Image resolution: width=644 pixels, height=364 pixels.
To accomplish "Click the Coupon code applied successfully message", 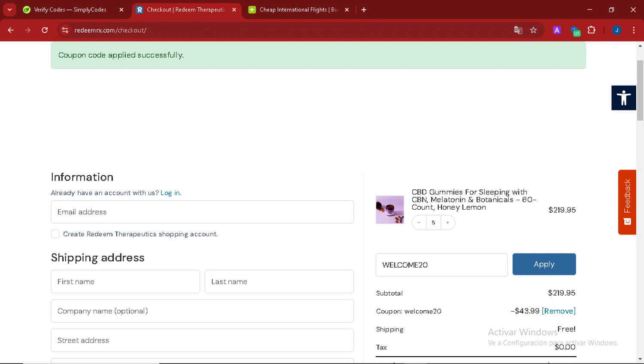I will [x=121, y=55].
